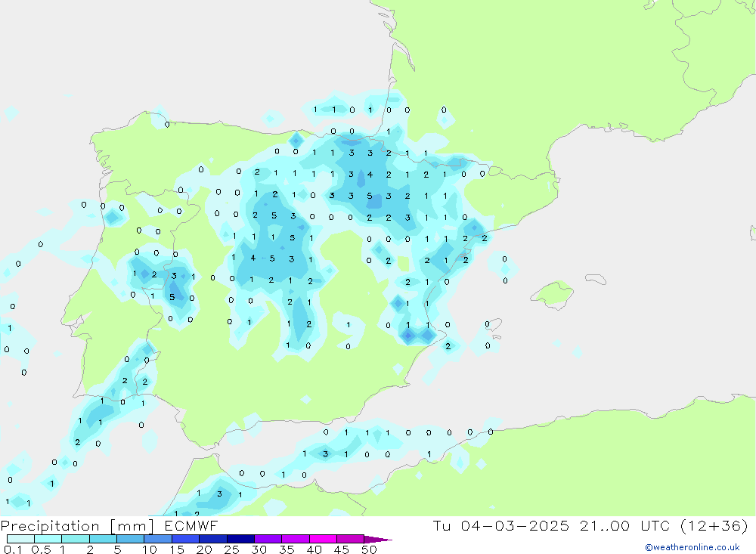Click the legend label '40'
Screen dimensions: 756x554
click(314, 549)
